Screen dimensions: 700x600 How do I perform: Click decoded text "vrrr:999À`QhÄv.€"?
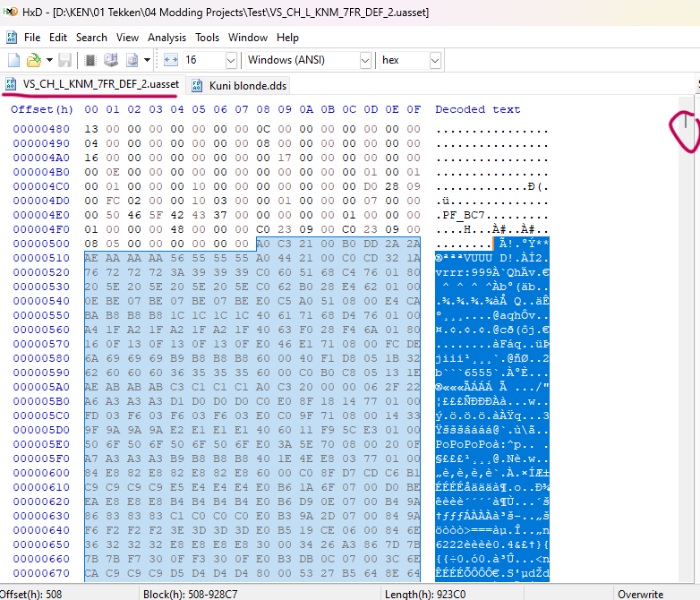pos(492,272)
